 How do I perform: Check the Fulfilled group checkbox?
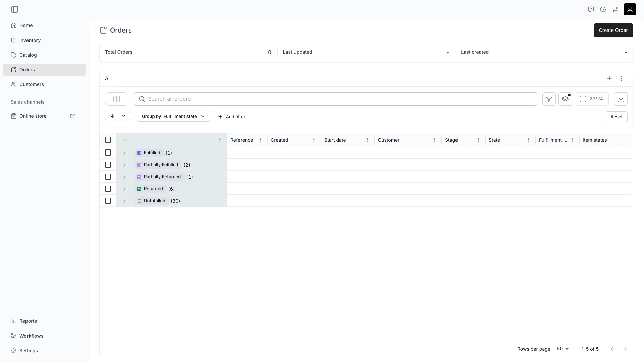click(x=108, y=153)
